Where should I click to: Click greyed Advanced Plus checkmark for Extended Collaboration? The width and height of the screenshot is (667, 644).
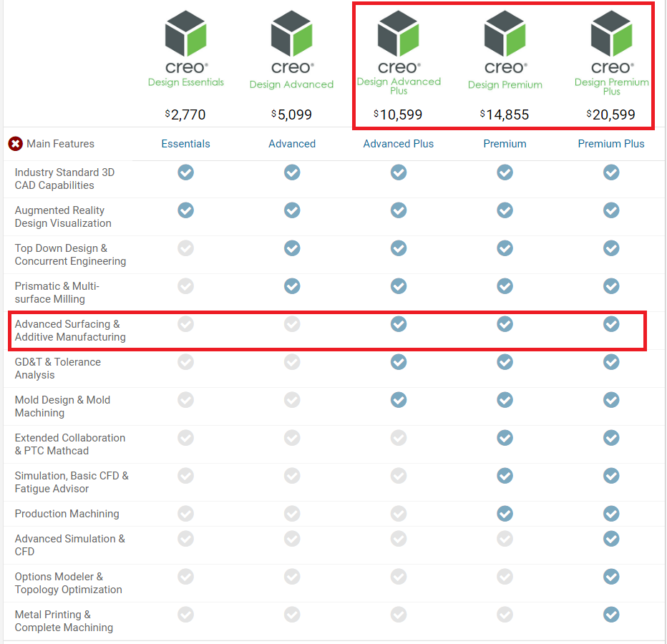[x=399, y=438]
